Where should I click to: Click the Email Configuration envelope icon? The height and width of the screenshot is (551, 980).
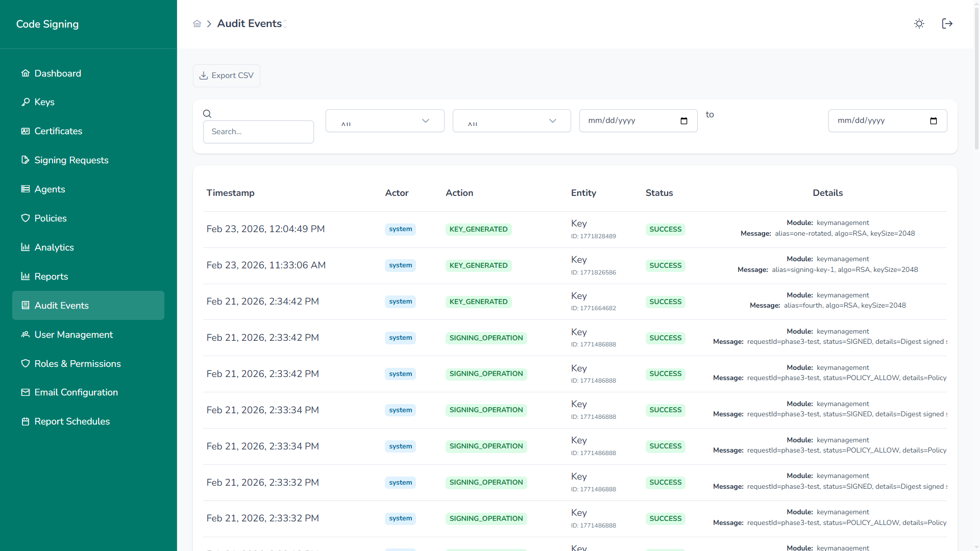26,392
